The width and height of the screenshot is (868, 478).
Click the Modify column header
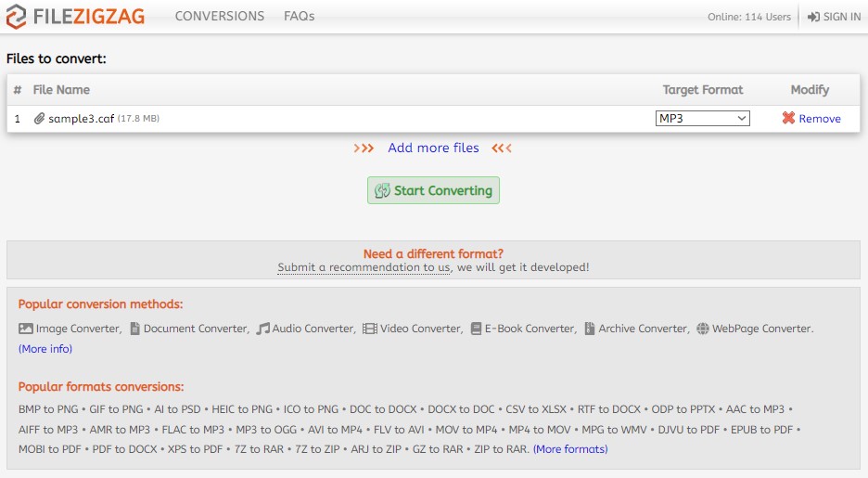[810, 90]
